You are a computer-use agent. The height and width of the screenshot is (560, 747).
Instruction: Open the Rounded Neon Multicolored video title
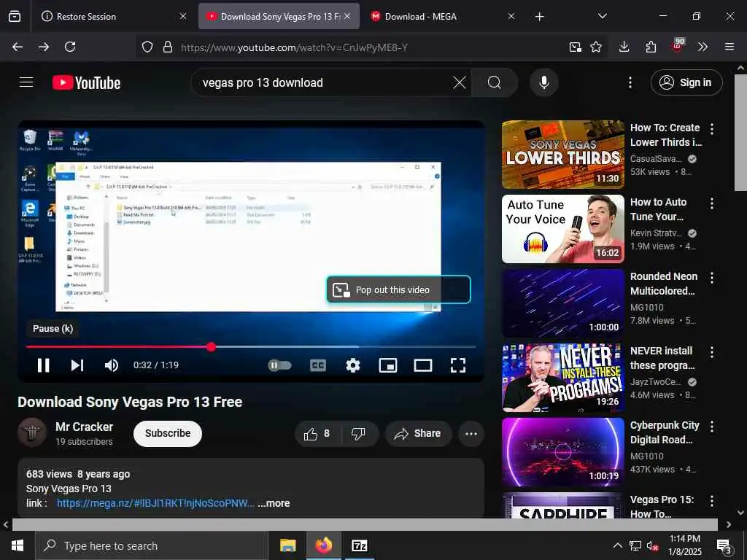click(664, 284)
